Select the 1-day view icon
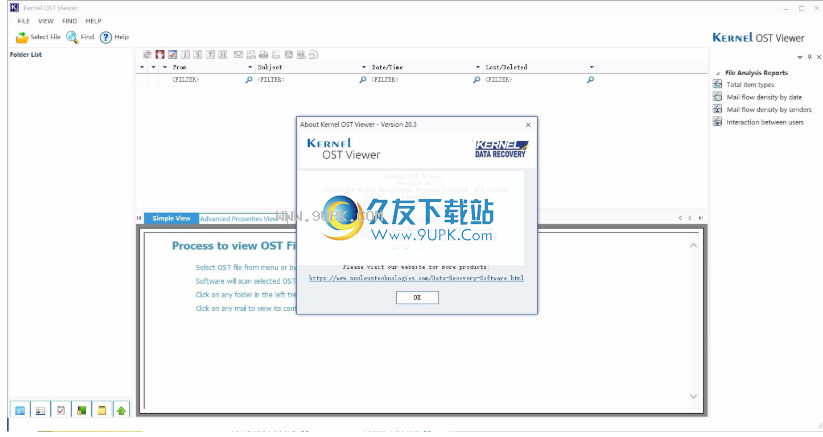Viewport: 823px width, 437px height. [x=185, y=55]
